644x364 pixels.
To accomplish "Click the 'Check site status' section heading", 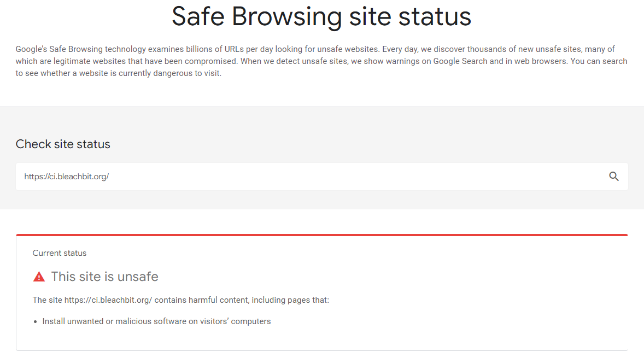I will (62, 144).
